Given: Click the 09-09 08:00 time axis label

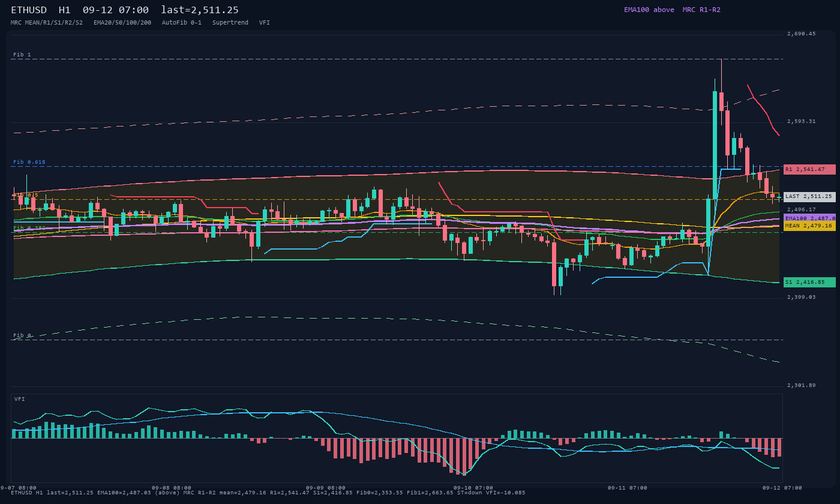Looking at the screenshot, I should pos(326,488).
